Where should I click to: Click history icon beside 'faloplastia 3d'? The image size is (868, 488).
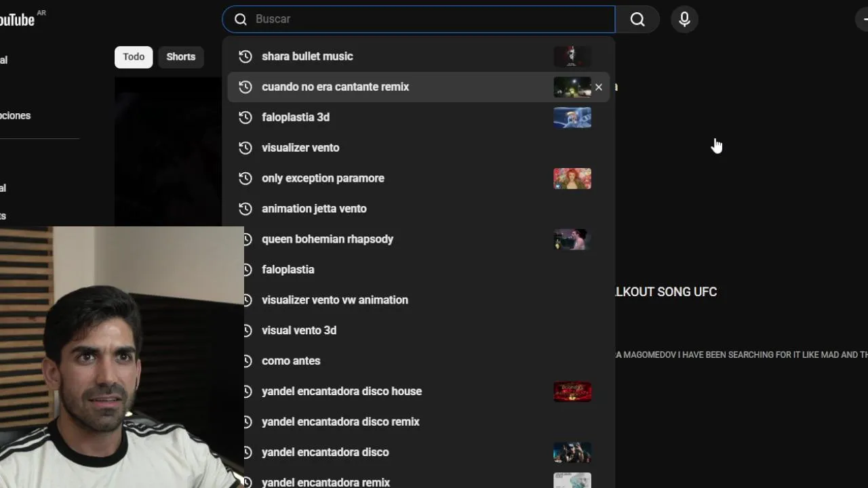pos(245,117)
